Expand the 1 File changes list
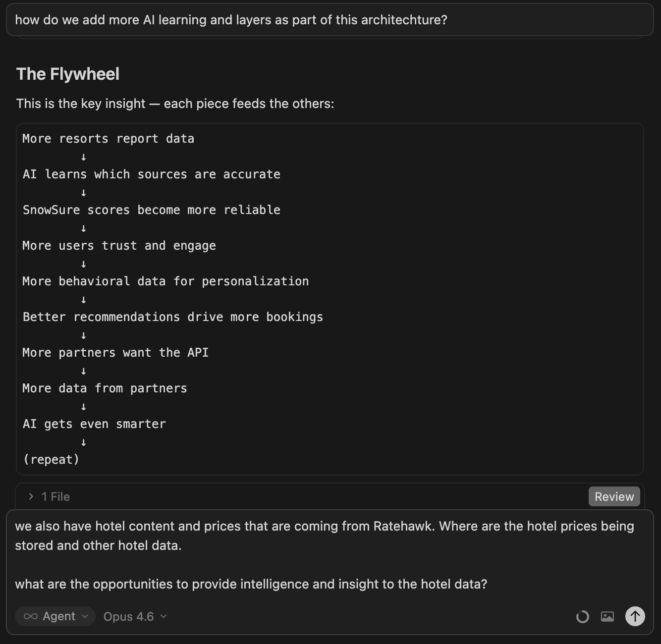 [49, 496]
